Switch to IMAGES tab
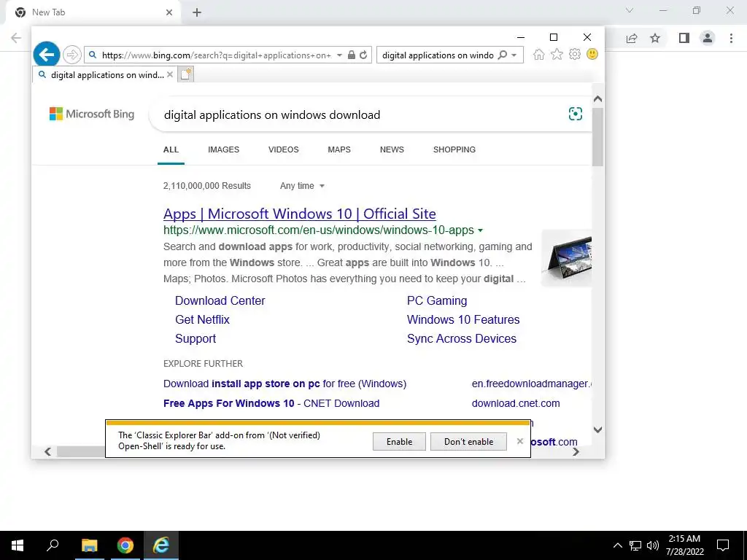Viewport: 747px width, 560px height. [223, 149]
